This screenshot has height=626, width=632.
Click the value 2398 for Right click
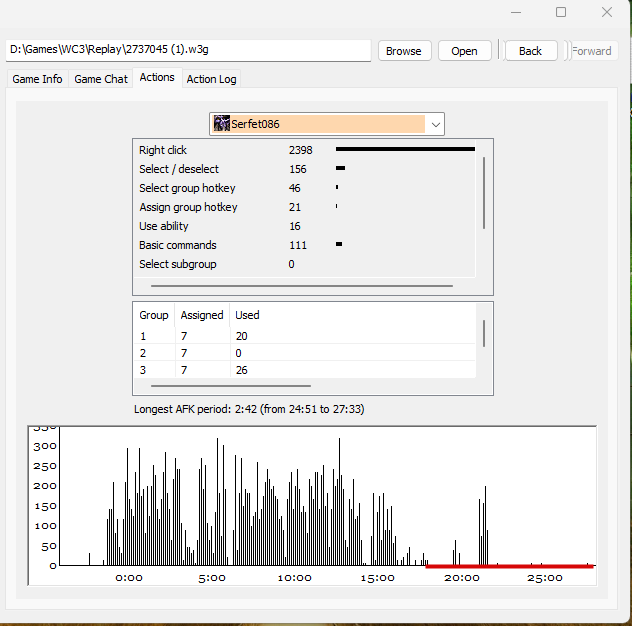coord(300,150)
